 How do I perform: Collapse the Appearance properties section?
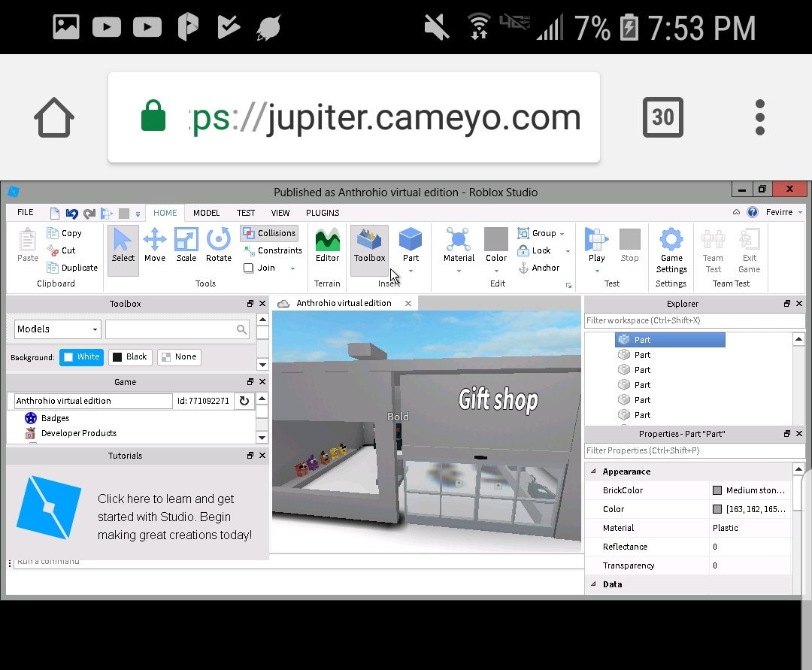(x=593, y=471)
